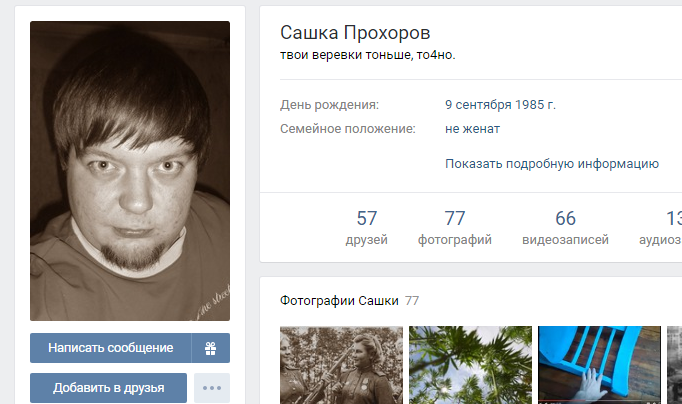Viewport: 682px width, 404px height.
Task: Add user with Добавить в друзья button
Action: pos(108,388)
